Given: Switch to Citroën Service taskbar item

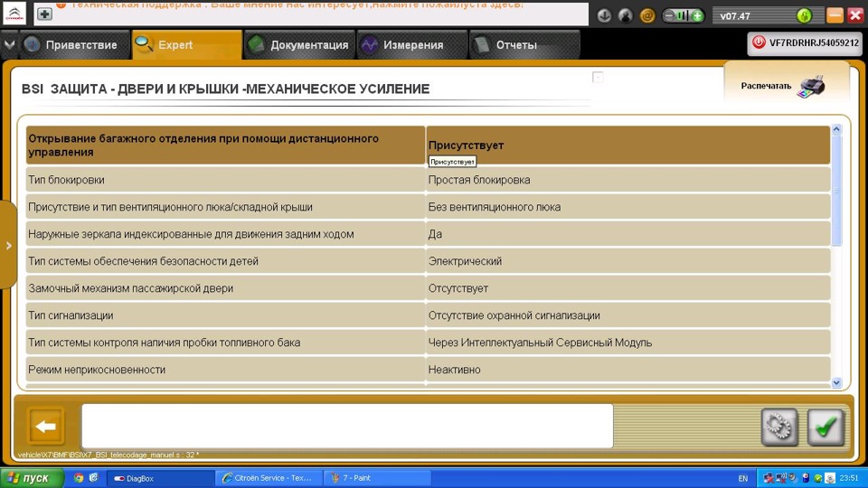Looking at the screenshot, I should [x=269, y=478].
